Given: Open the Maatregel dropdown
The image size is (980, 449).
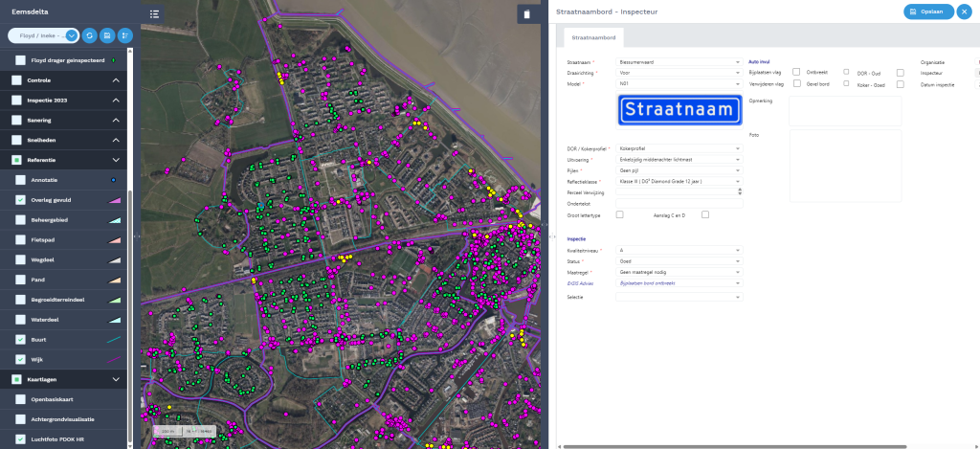Looking at the screenshot, I should click(679, 272).
